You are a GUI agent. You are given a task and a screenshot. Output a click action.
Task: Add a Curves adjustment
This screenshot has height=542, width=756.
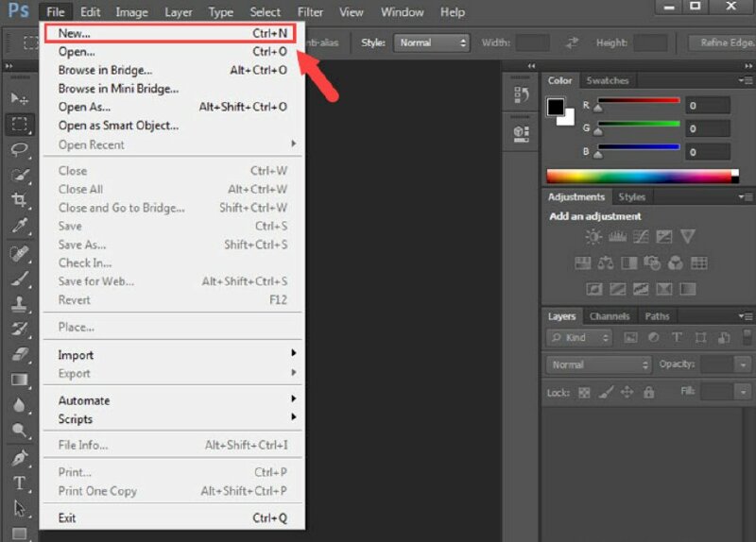(641, 236)
